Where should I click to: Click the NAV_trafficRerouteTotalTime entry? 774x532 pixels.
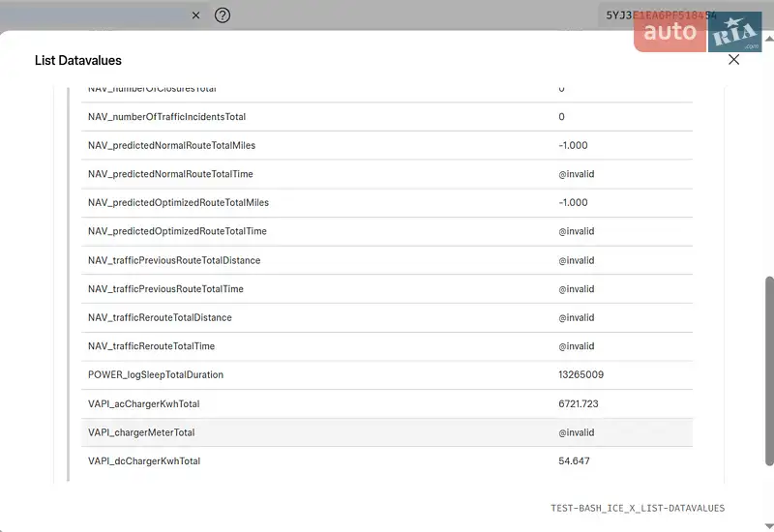coord(151,346)
